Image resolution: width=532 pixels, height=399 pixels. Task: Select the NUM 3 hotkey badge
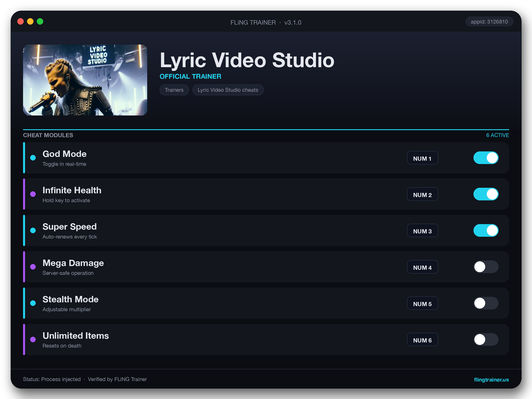[x=422, y=231]
